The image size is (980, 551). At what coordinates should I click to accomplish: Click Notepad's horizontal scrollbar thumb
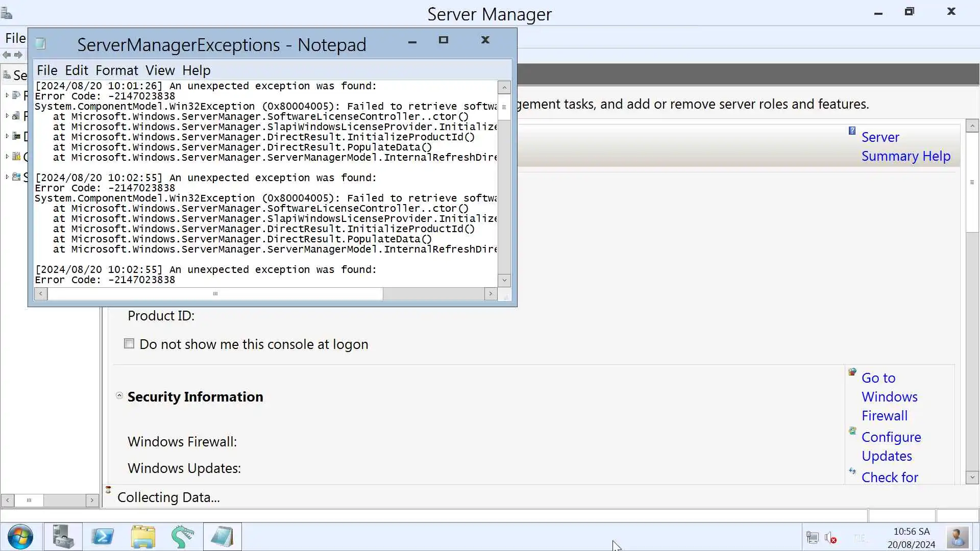pos(215,294)
